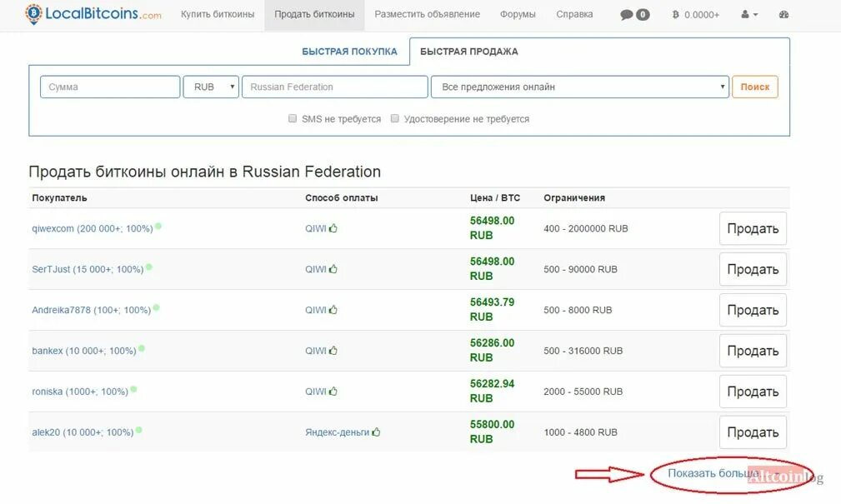841x504 pixels.
Task: Click online status dot next to SerTJust
Action: [148, 267]
